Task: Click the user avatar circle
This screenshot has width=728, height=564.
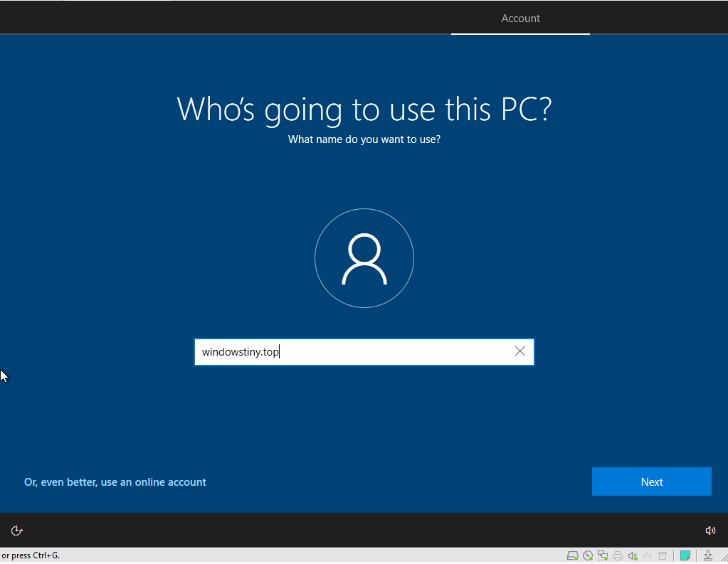Action: click(364, 258)
